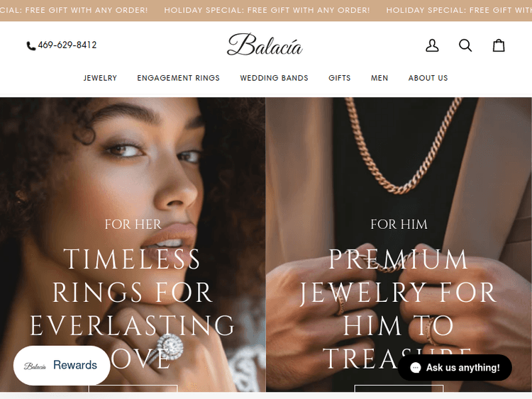This screenshot has width=532, height=399.
Task: Click the phone handset icon
Action: [31, 46]
